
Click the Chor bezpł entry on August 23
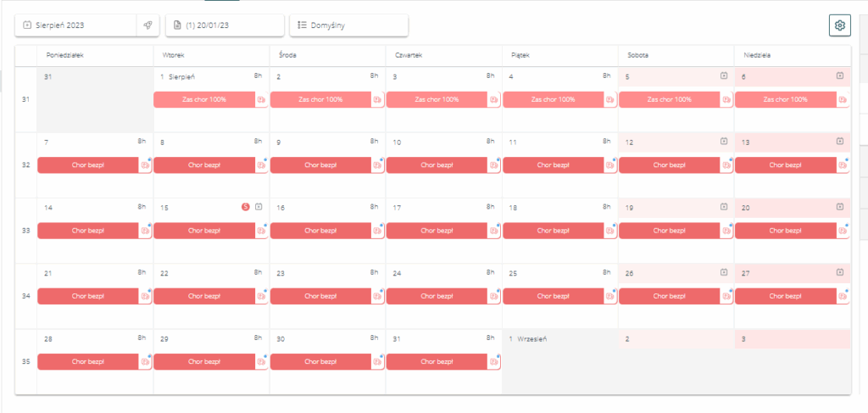[320, 296]
